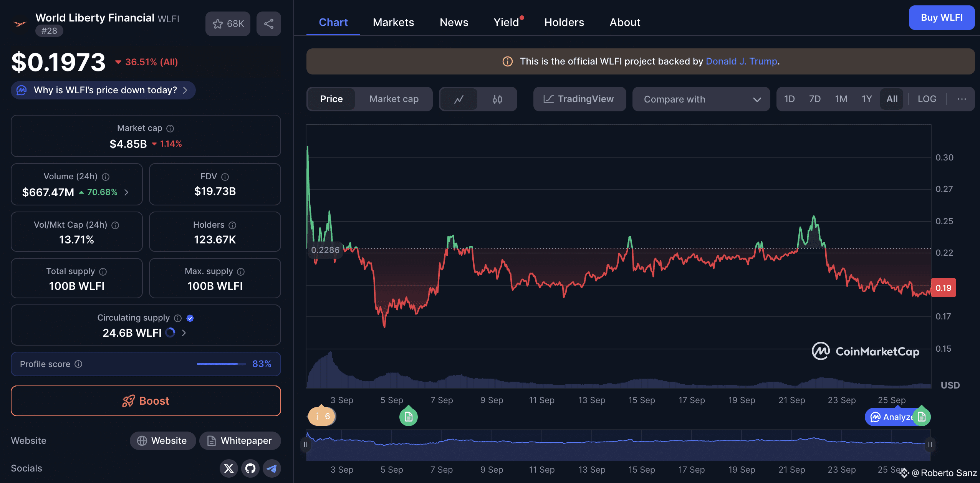
Task: Follow the Donald J. Trump link
Action: coord(741,61)
